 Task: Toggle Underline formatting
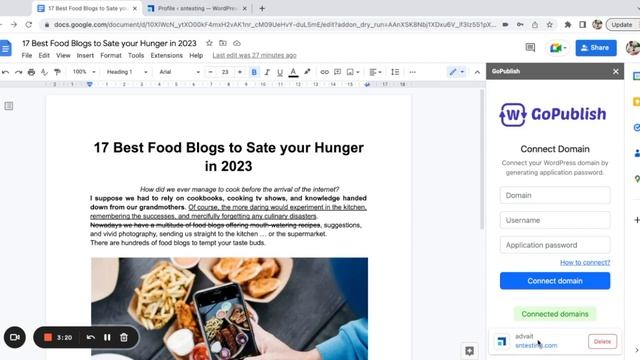pos(280,72)
